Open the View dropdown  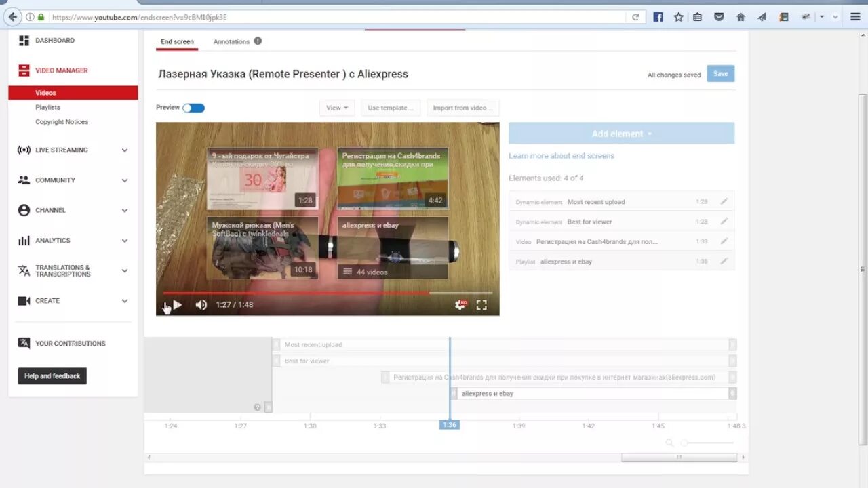point(337,108)
